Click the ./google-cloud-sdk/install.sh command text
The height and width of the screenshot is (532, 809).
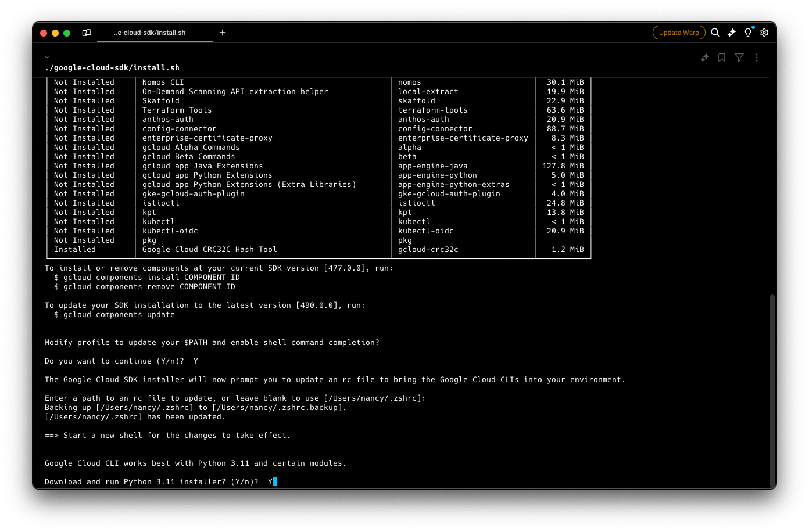112,68
